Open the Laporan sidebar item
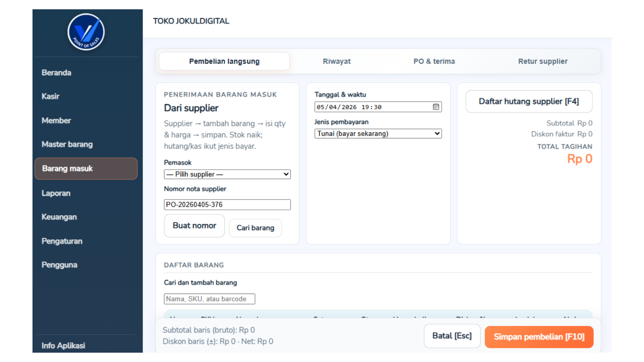This screenshot has height=362, width=644. tap(56, 193)
